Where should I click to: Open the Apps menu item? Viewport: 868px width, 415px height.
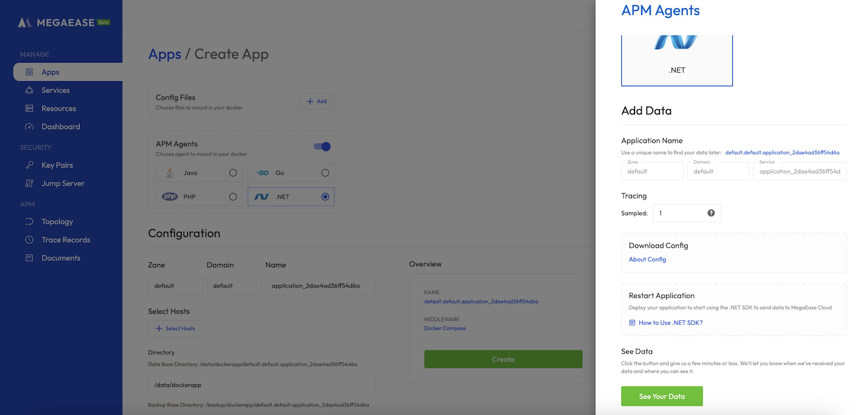pyautogui.click(x=68, y=72)
